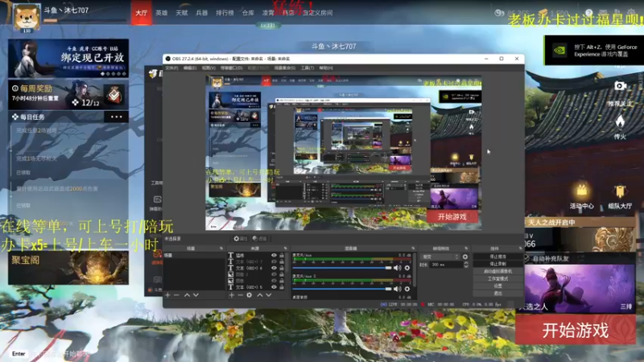Click the 斗鱼丶沐七707 player avatar
The width and height of the screenshot is (644, 362).
point(27,17)
